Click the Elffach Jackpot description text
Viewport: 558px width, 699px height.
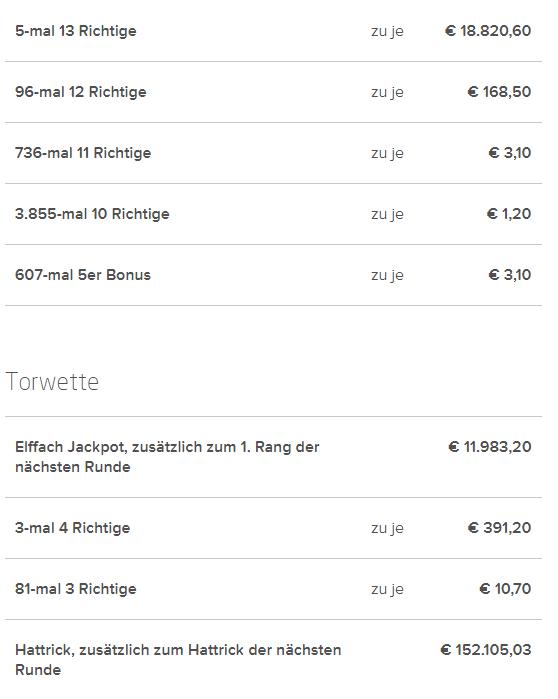(167, 457)
